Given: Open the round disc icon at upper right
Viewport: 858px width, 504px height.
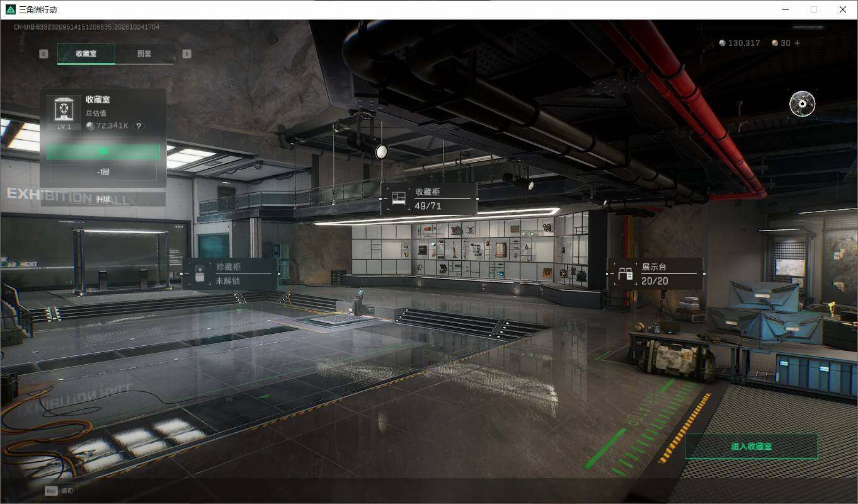Looking at the screenshot, I should tap(802, 104).
